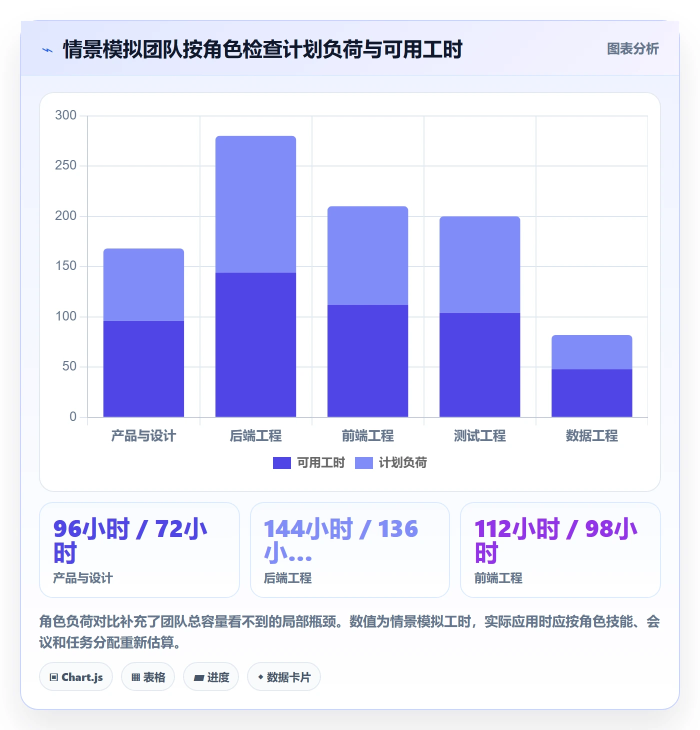This screenshot has height=730, width=700.
Task: Click the 产品与设计 axis label under chart
Action: tap(143, 436)
